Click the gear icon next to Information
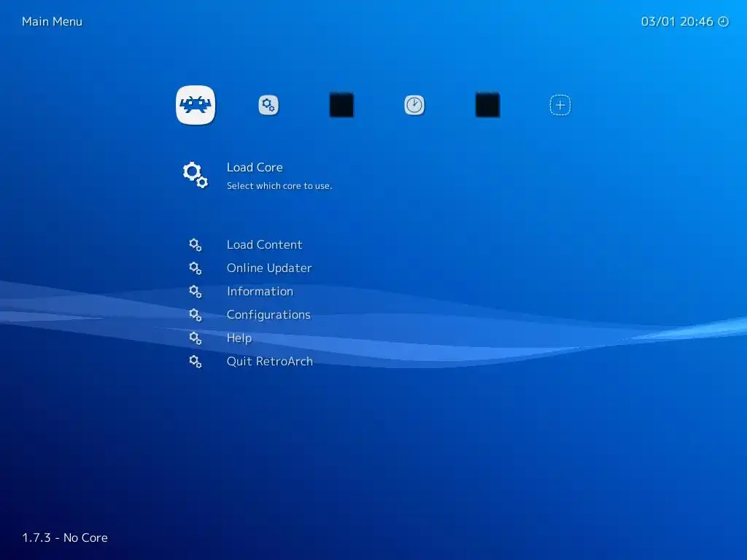 (x=196, y=292)
